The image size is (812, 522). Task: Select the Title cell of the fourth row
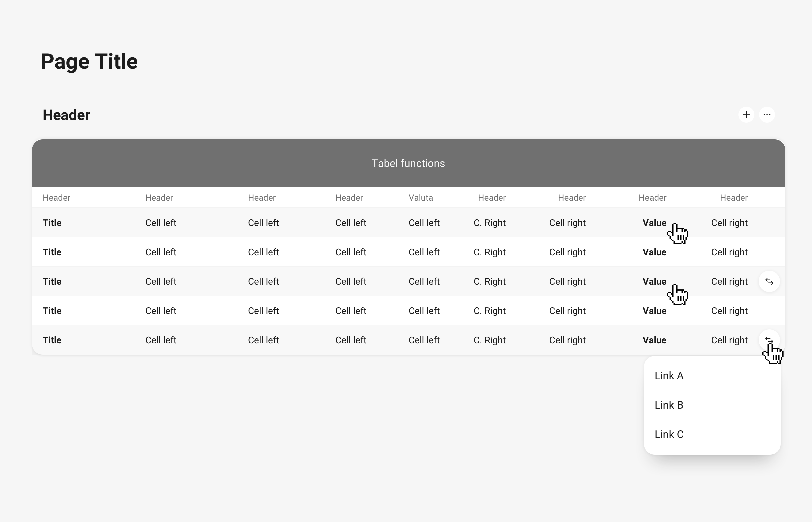pos(52,310)
